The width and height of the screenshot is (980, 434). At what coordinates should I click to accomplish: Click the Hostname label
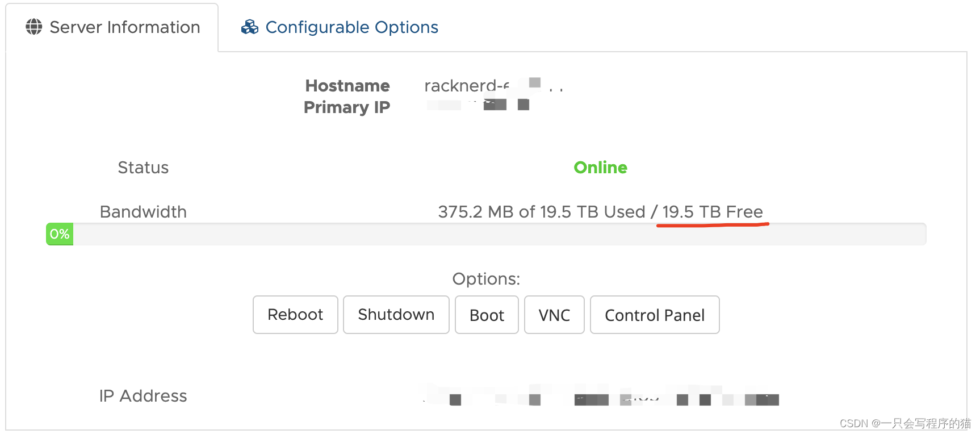tap(347, 86)
